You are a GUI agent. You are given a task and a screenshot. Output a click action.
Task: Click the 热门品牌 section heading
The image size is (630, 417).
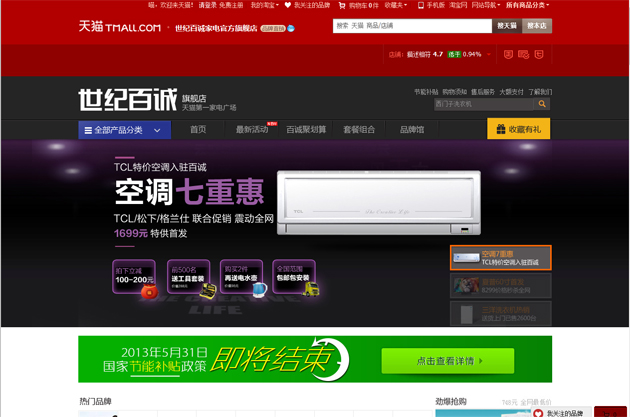pyautogui.click(x=95, y=401)
